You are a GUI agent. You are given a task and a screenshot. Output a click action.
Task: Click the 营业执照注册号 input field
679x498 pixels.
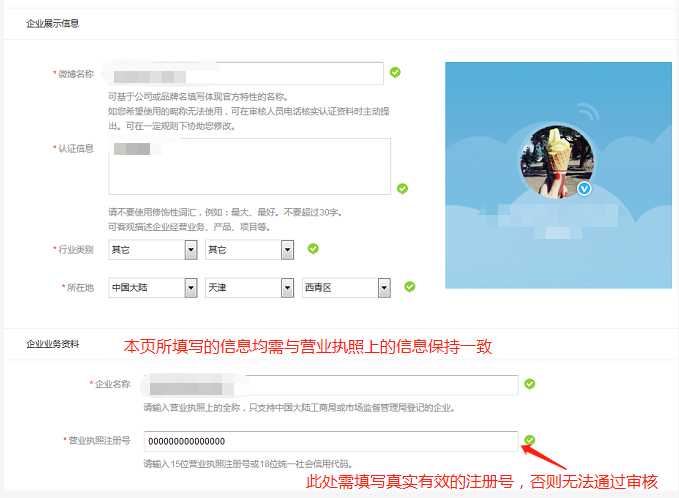click(331, 441)
